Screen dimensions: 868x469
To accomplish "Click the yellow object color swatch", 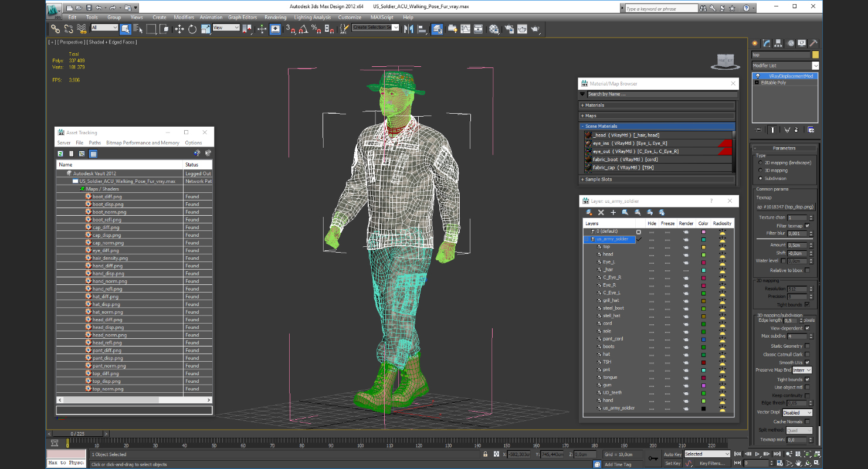I will click(815, 55).
